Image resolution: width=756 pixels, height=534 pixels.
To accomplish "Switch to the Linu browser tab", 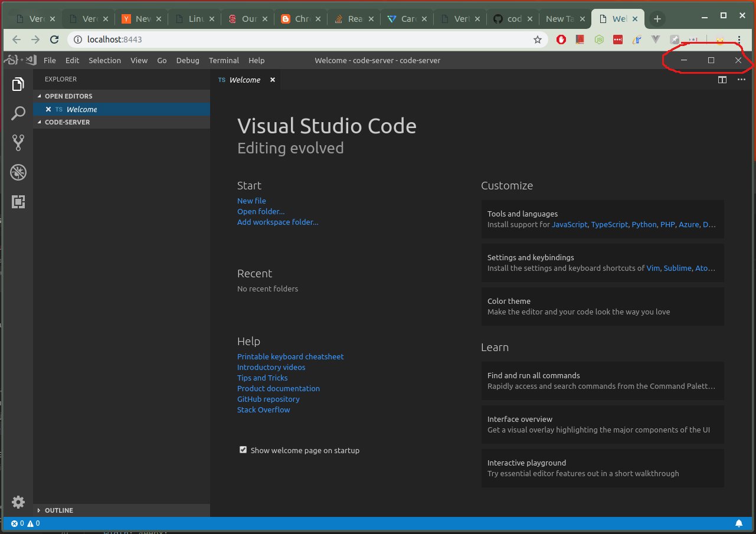I will 194,19.
